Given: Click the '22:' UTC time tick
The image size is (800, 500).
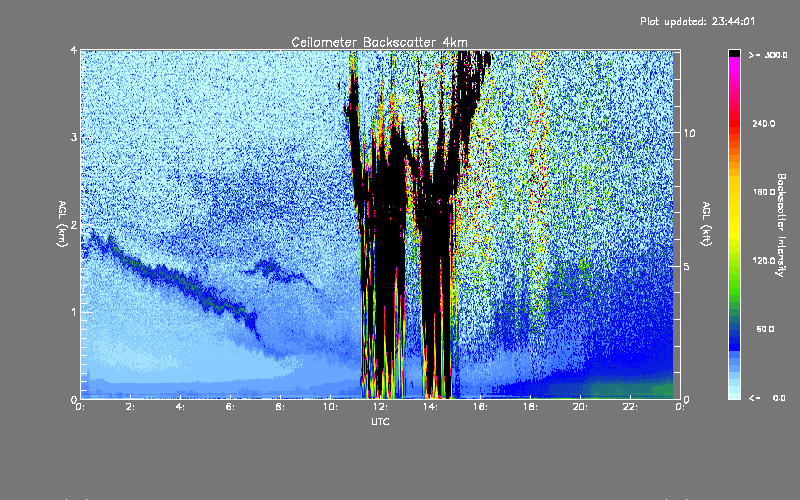Looking at the screenshot, I should (x=630, y=407).
